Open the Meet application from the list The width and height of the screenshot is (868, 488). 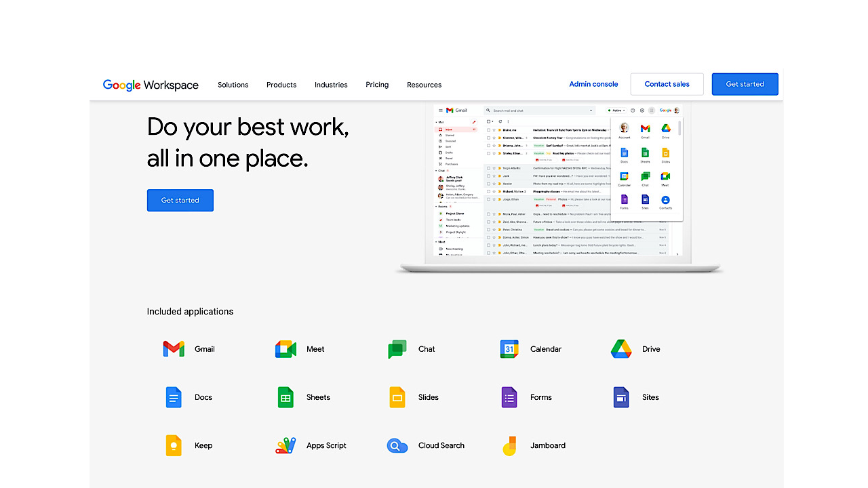tap(300, 349)
